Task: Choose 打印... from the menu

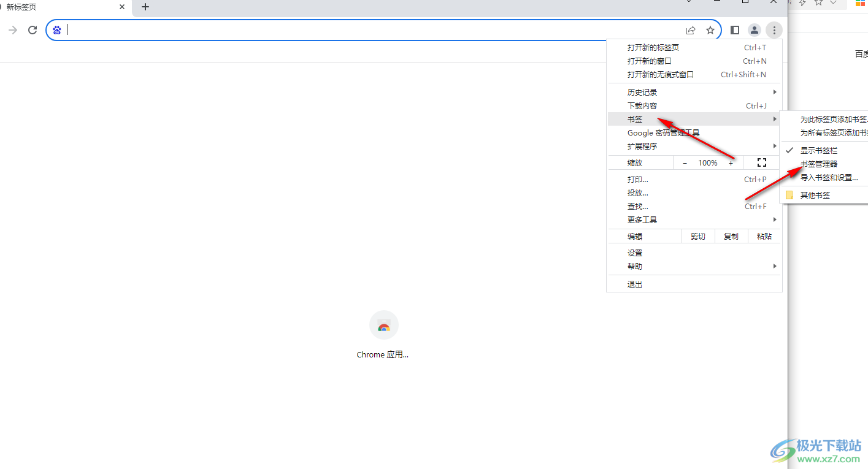Action: (x=694, y=179)
